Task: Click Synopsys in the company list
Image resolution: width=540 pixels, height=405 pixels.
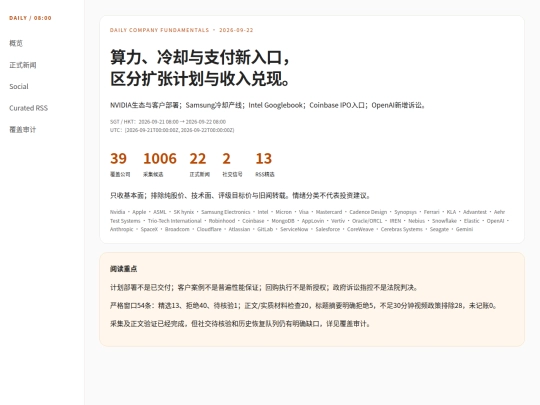Action: [x=405, y=212]
